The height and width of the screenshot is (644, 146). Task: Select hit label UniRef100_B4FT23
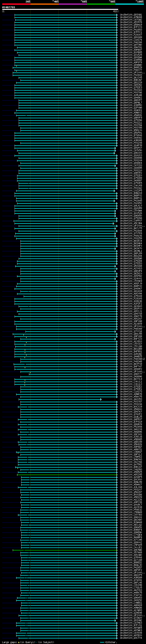131,339
